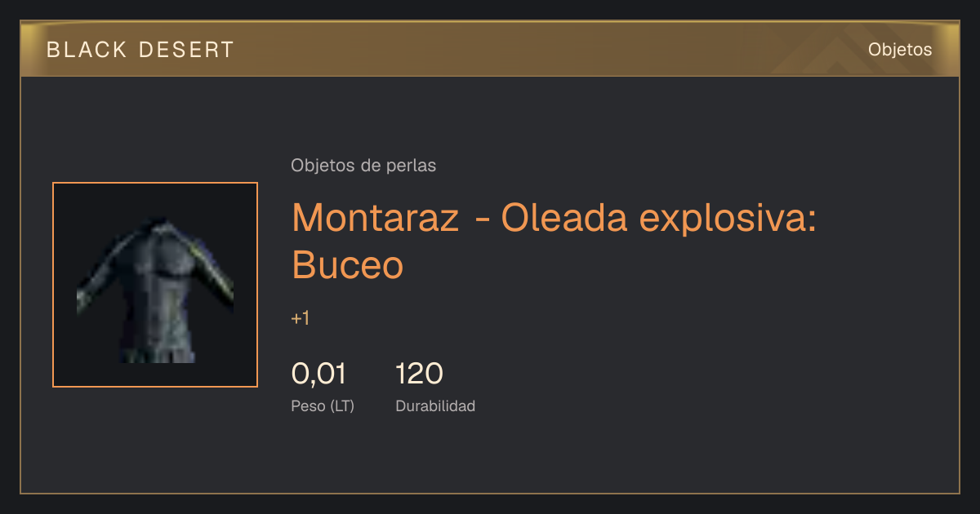980x514 pixels.
Task: Click the 120 durability value
Action: click(419, 374)
